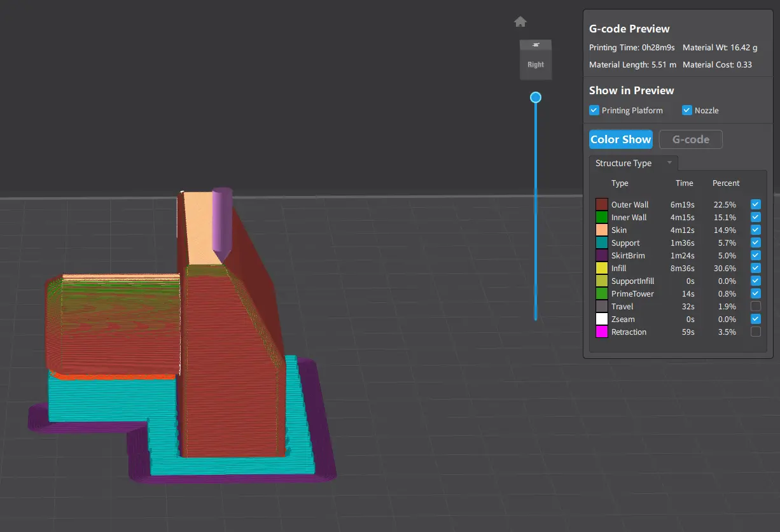
Task: Click the Show in Preview heading
Action: 632,90
